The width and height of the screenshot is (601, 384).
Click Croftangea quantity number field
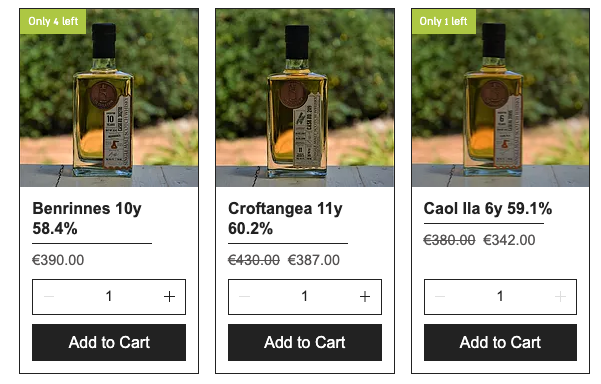[305, 297]
